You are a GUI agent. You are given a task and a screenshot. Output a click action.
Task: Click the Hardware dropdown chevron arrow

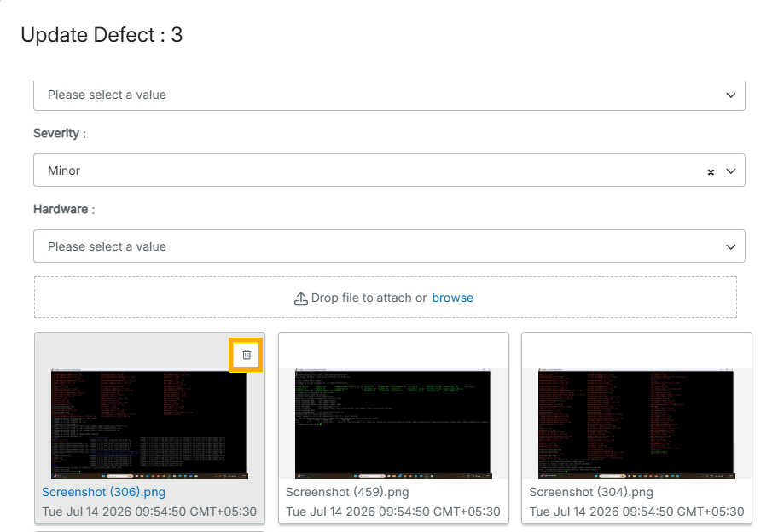pos(730,247)
